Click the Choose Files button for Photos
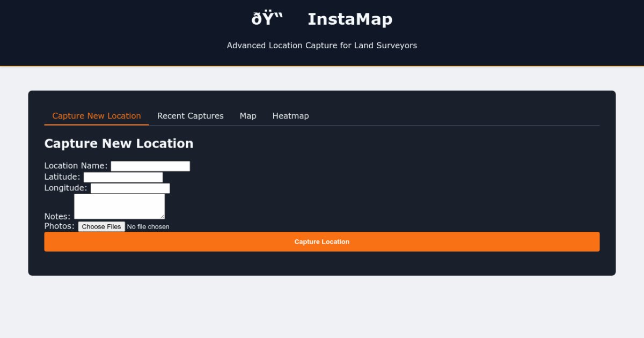Image resolution: width=644 pixels, height=338 pixels. 101,226
